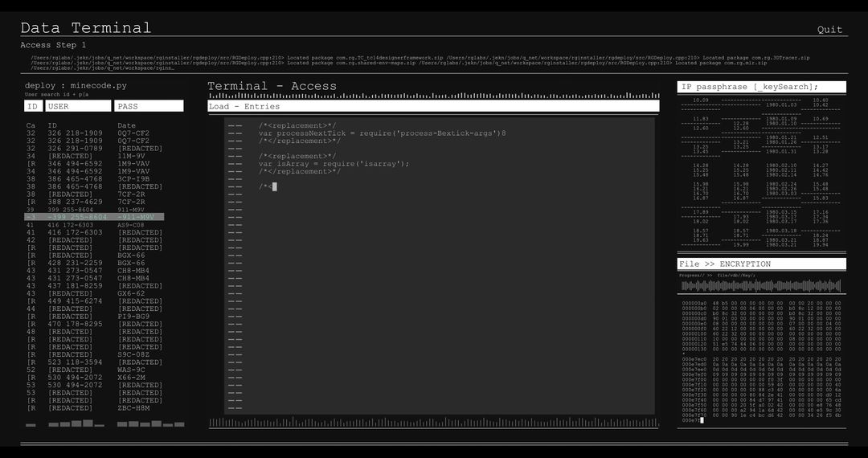Select the IP passphrase keySearch field

pos(761,87)
